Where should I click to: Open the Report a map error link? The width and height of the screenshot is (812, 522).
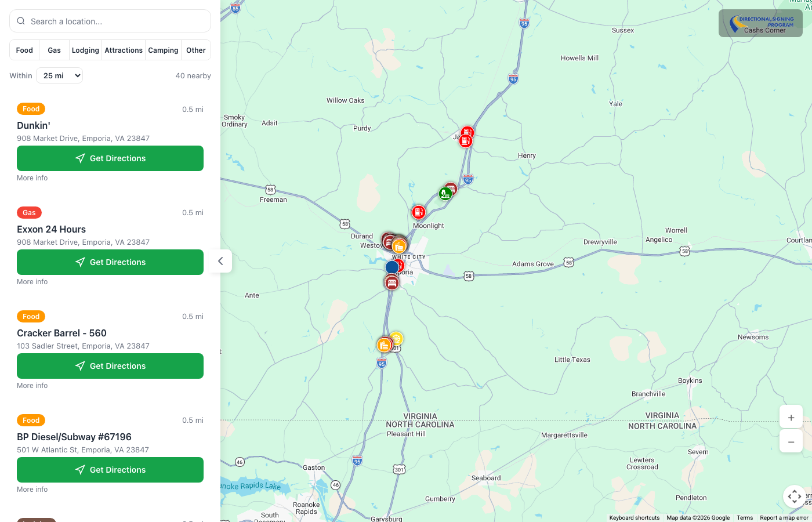click(x=784, y=517)
